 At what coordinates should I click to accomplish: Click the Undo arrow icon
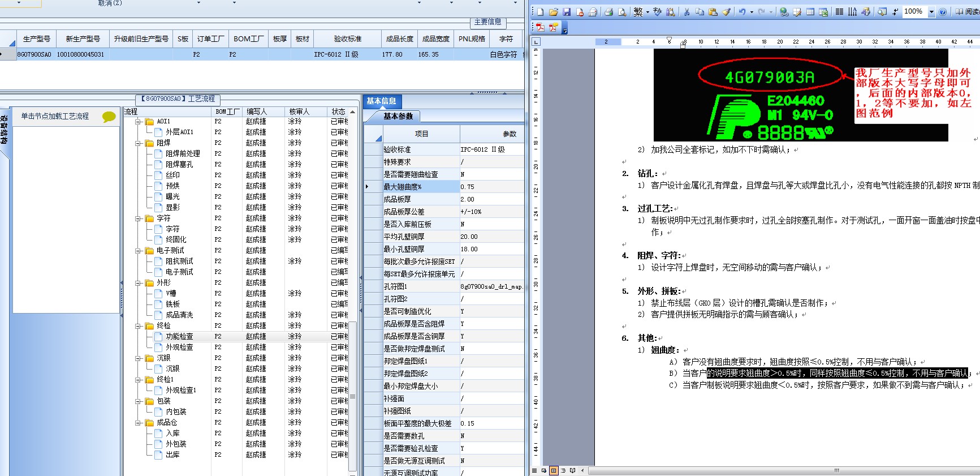[x=742, y=11]
